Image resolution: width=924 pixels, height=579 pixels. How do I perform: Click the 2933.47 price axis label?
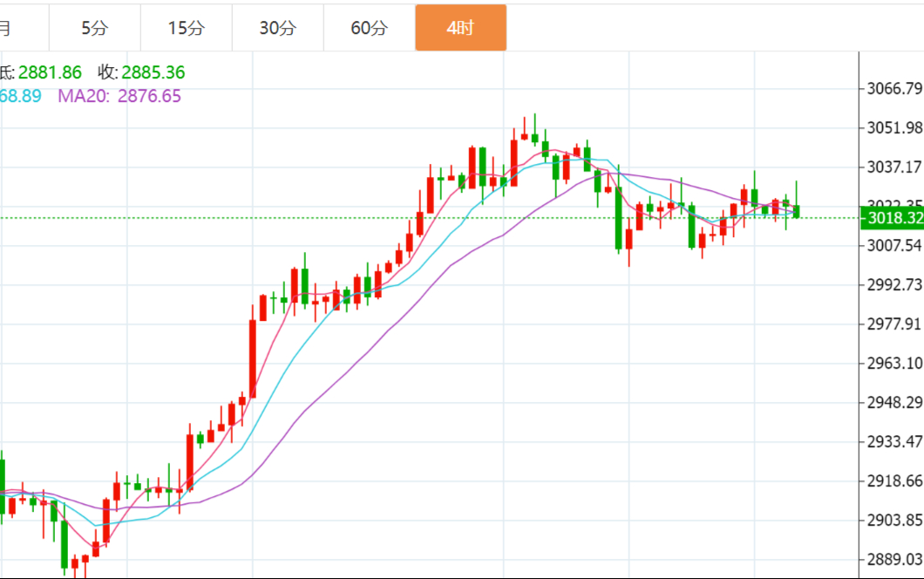(894, 441)
